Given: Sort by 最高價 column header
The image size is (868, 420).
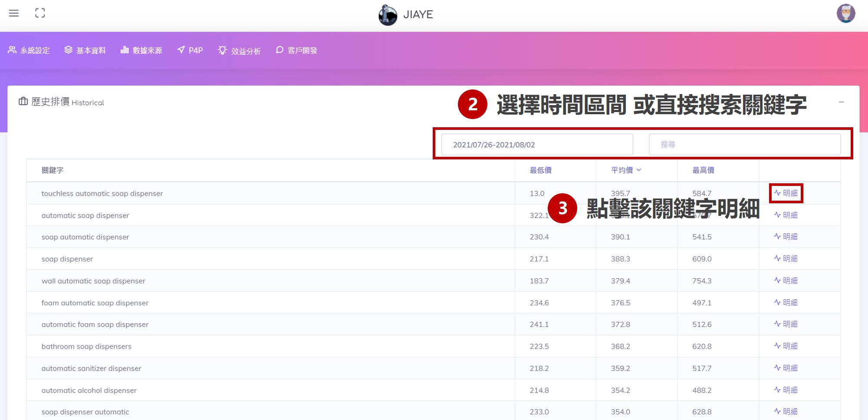Looking at the screenshot, I should tap(703, 170).
